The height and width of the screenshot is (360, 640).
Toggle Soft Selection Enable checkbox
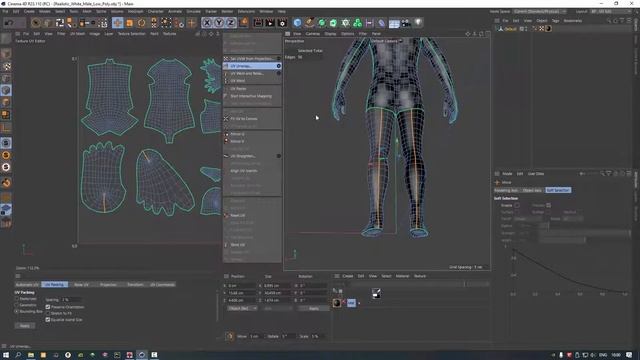[x=517, y=205]
